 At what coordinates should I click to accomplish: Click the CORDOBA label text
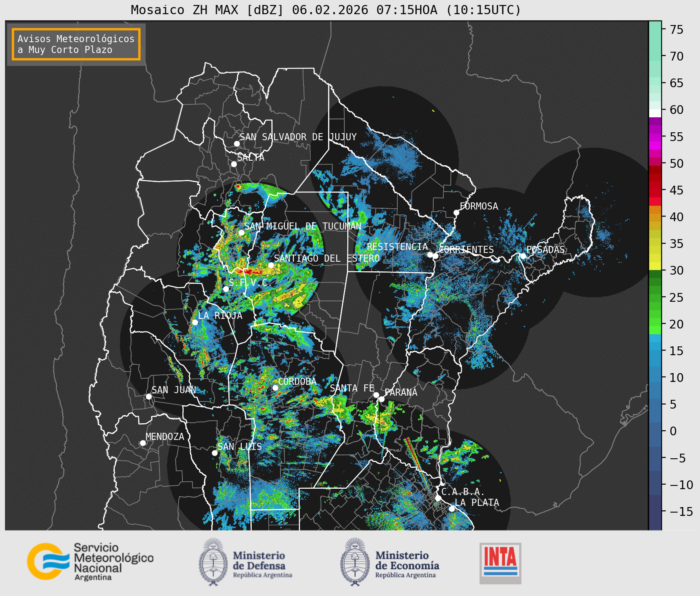[297, 381]
